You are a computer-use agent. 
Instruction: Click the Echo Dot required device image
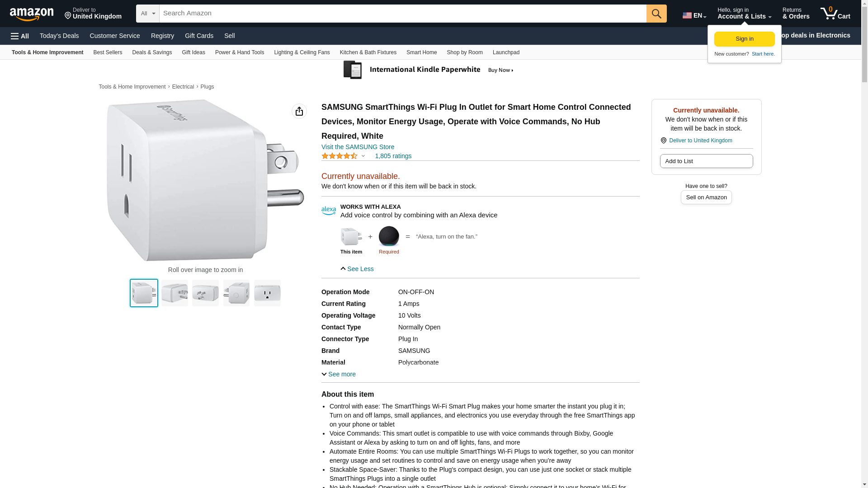coord(389,236)
